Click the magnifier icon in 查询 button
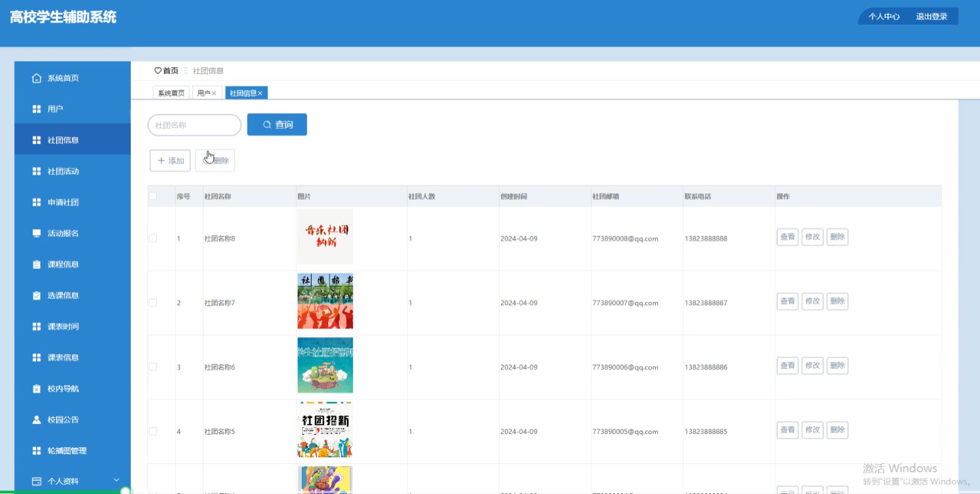 click(x=267, y=125)
